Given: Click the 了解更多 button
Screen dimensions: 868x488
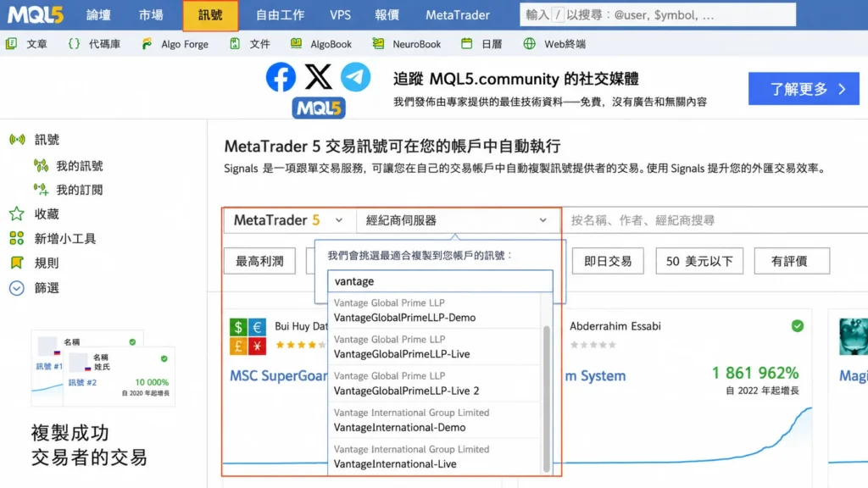Looking at the screenshot, I should tap(804, 88).
